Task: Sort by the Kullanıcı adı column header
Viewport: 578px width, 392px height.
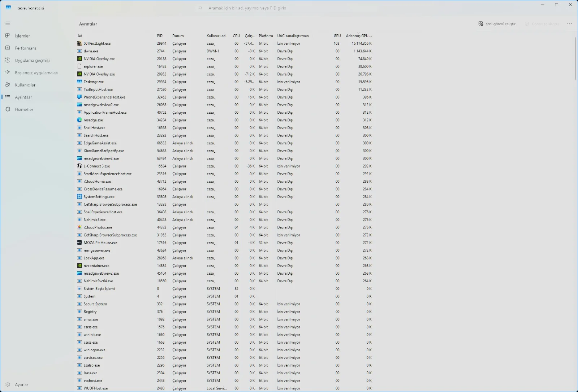Action: pyautogui.click(x=216, y=36)
